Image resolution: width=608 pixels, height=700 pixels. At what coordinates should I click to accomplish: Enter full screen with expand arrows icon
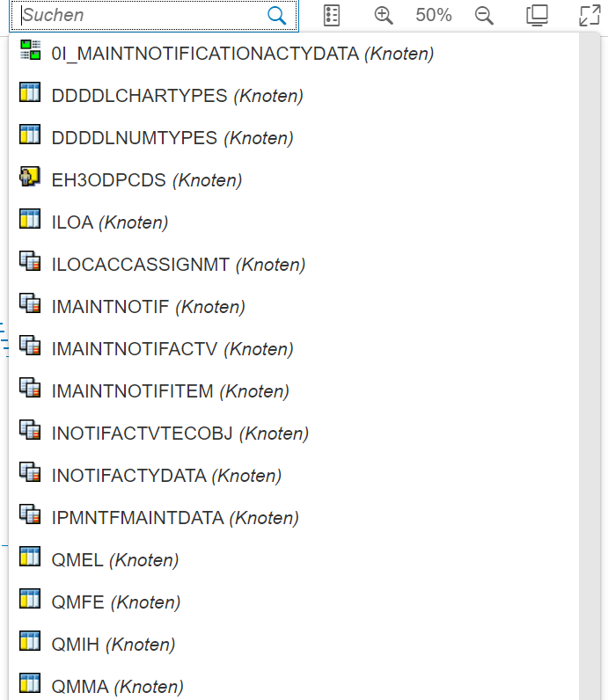589,15
